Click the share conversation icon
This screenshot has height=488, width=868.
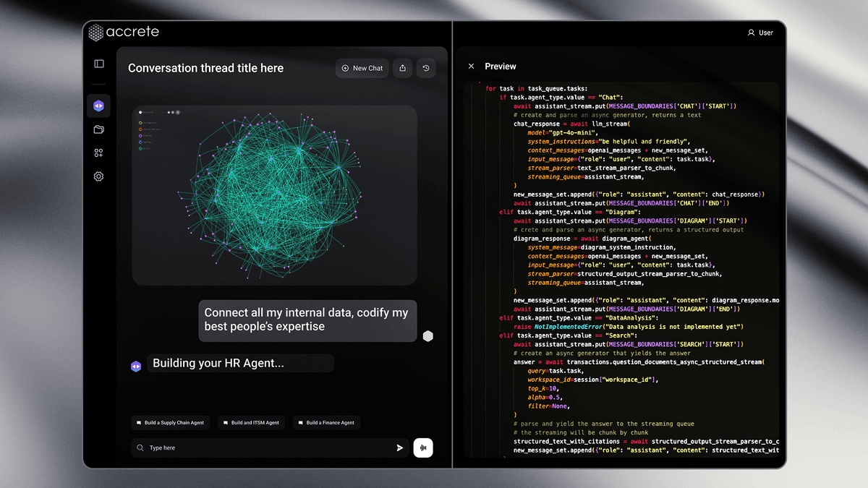point(403,68)
